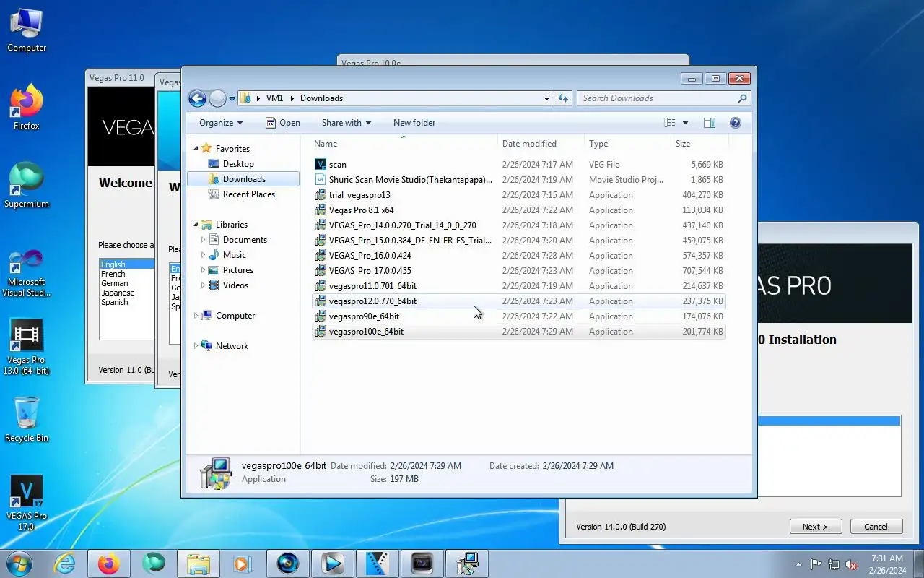Switch to the installer taskbar icon
924x578 pixels.
[466, 564]
